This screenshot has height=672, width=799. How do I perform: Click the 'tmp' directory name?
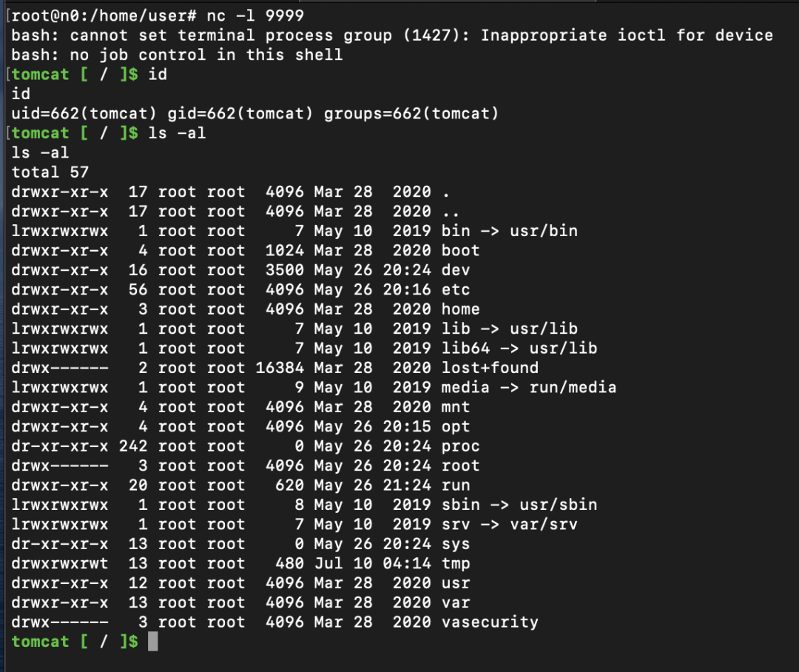tap(456, 563)
